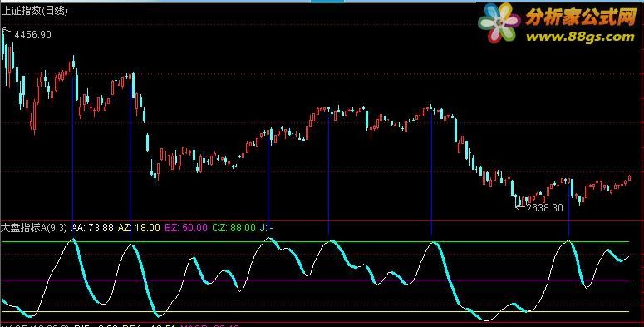Click the colorful flower logo icon
The image size is (644, 327).
pos(499,22)
